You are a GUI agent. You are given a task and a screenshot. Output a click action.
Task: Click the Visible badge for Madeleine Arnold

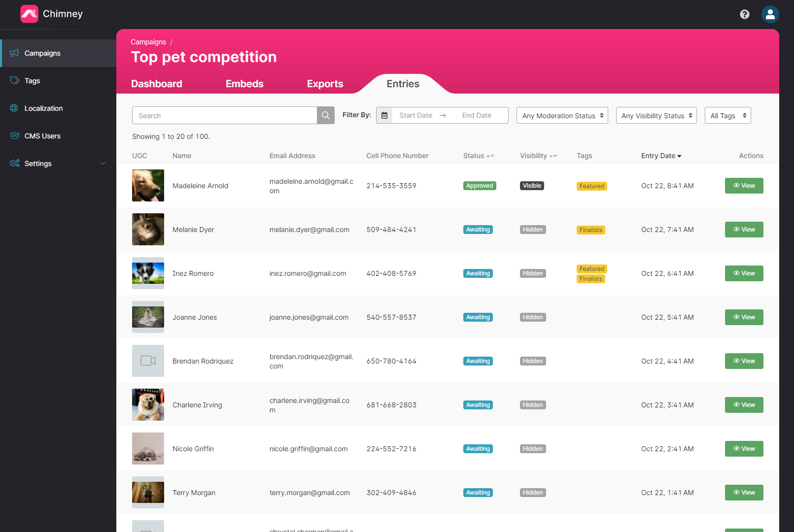pos(532,186)
